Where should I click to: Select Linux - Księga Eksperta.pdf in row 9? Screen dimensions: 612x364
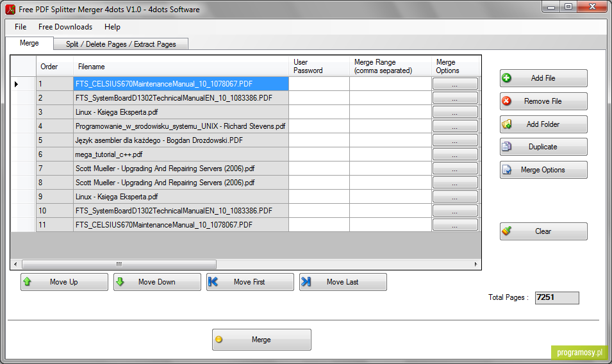tap(181, 197)
